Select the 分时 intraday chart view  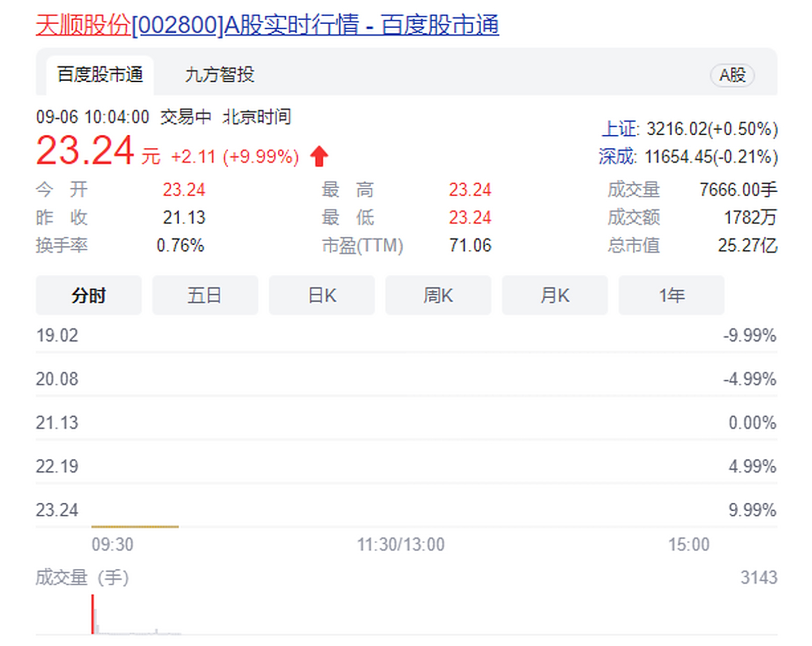click(88, 295)
